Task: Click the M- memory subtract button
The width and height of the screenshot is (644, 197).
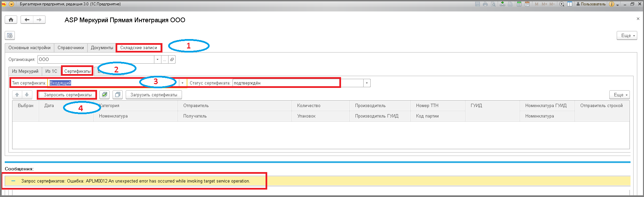Action: (x=552, y=4)
